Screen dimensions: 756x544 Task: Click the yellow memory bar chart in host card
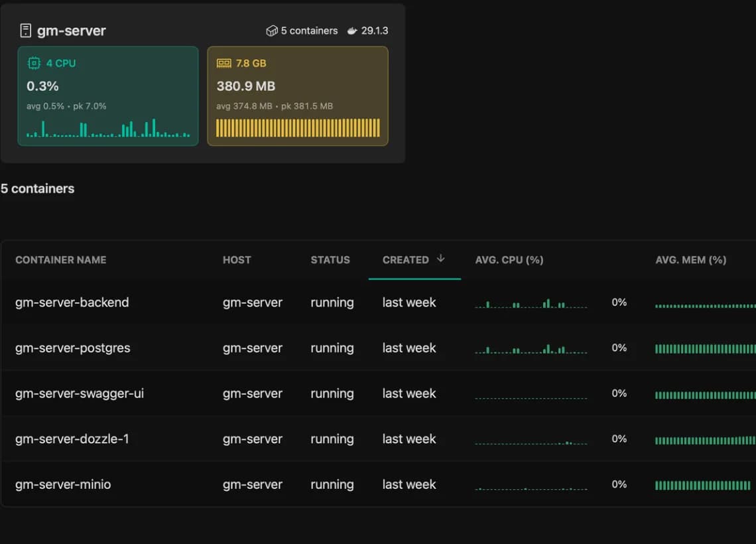click(x=298, y=128)
